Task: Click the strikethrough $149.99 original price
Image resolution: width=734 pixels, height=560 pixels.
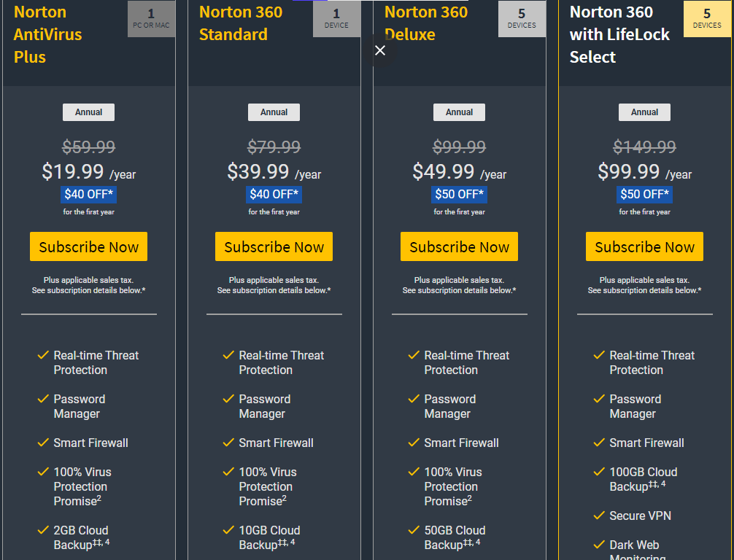Action: pos(644,147)
